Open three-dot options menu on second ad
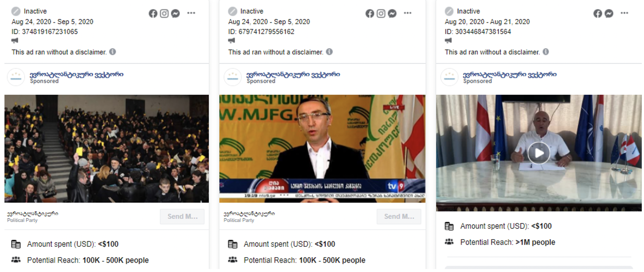644x272 pixels. (408, 13)
